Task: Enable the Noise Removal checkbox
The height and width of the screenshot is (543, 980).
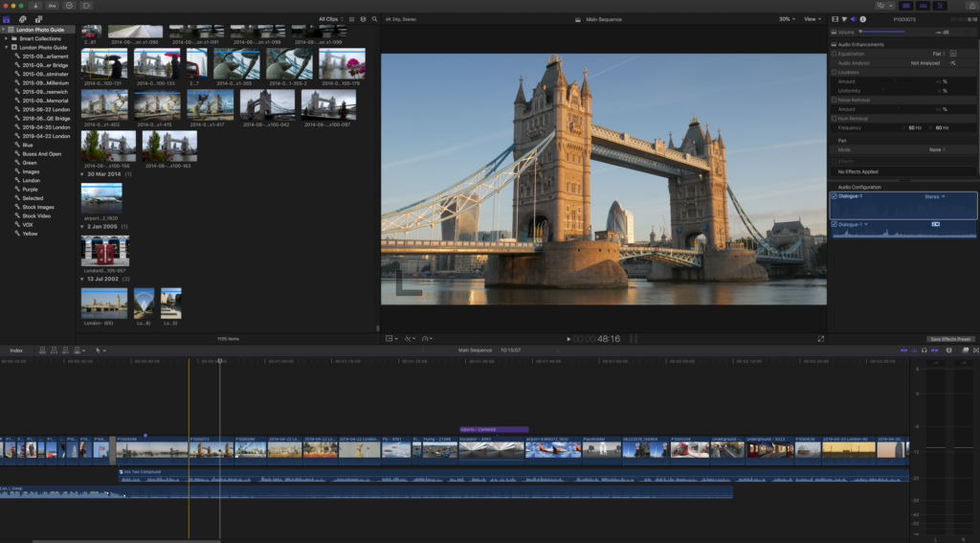Action: 834,101
